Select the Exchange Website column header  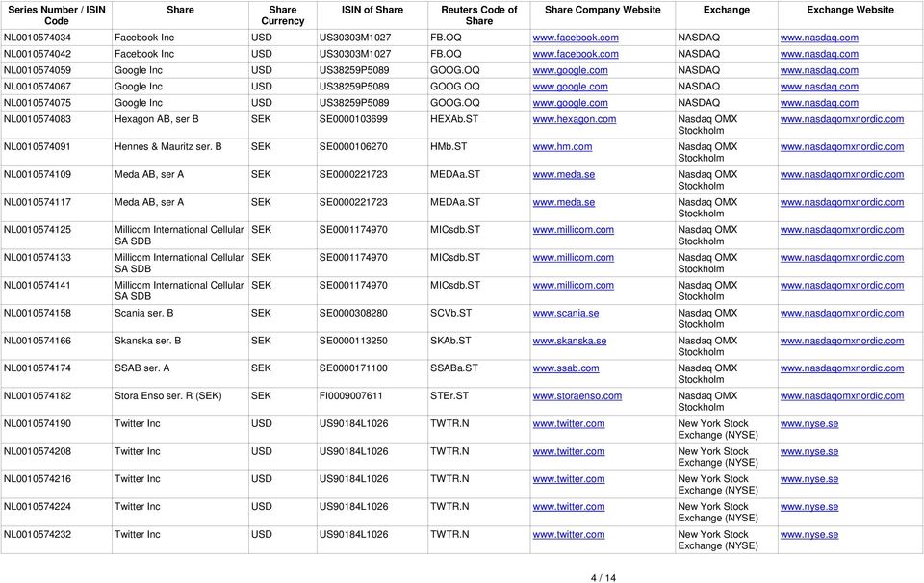coord(850,10)
